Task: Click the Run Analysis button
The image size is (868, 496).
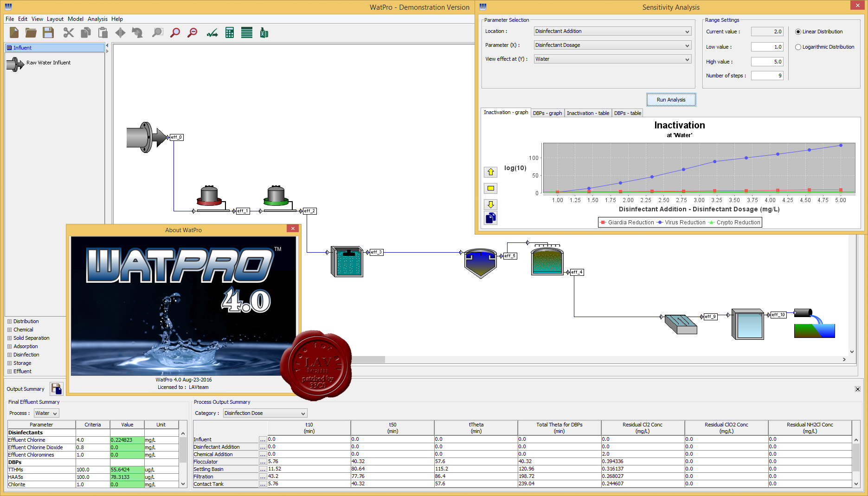Action: coord(671,100)
